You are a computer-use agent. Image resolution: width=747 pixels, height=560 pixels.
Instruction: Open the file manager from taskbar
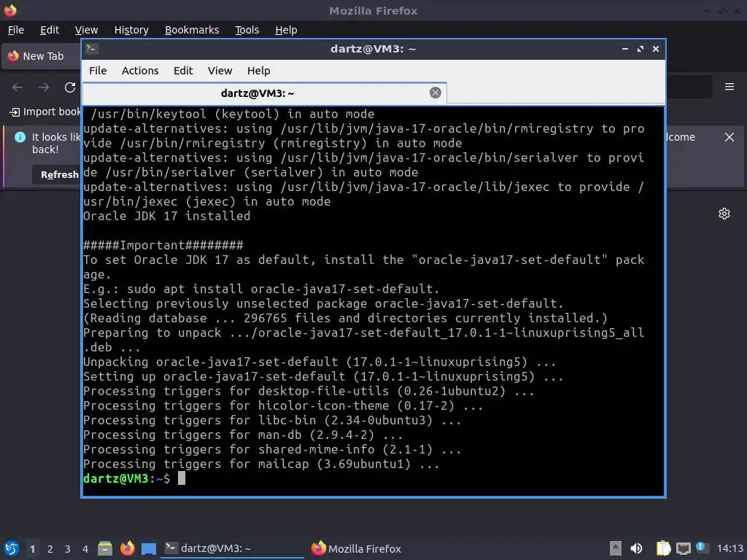[x=105, y=548]
